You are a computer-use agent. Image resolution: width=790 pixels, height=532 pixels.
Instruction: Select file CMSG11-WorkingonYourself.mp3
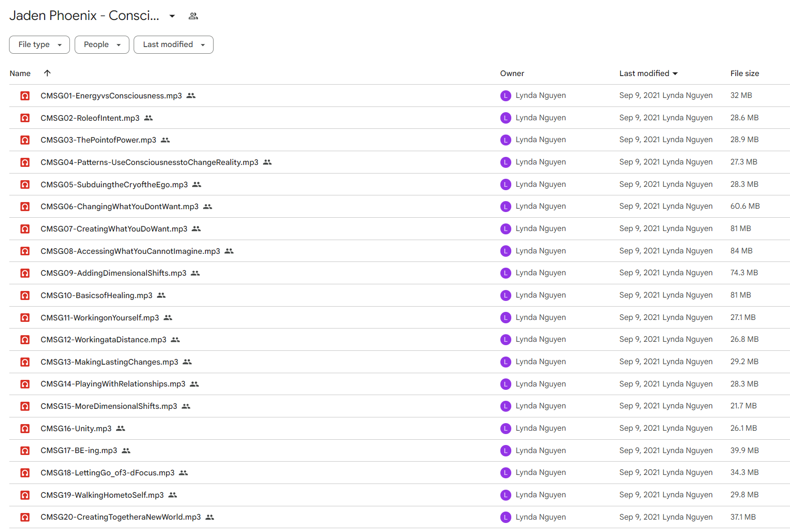[x=100, y=318]
